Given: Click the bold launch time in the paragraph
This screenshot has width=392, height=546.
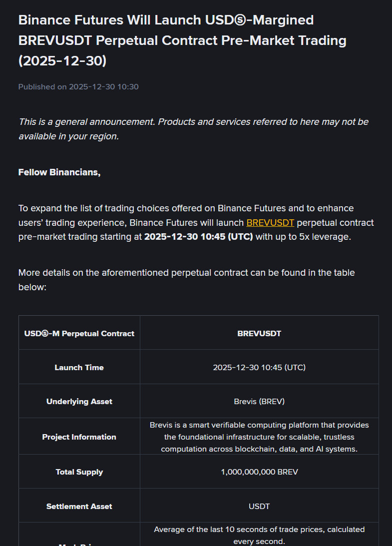Looking at the screenshot, I should tap(198, 237).
